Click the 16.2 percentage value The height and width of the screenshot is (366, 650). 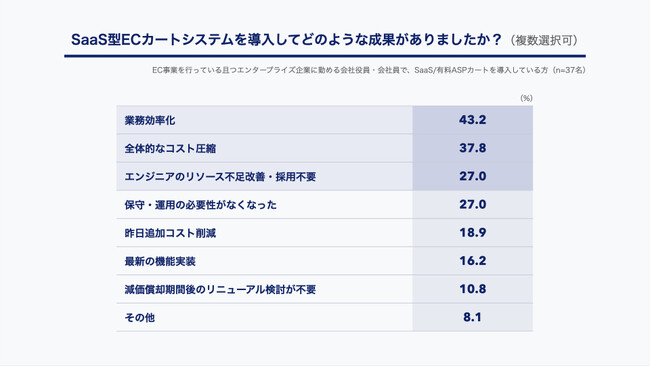click(x=472, y=261)
